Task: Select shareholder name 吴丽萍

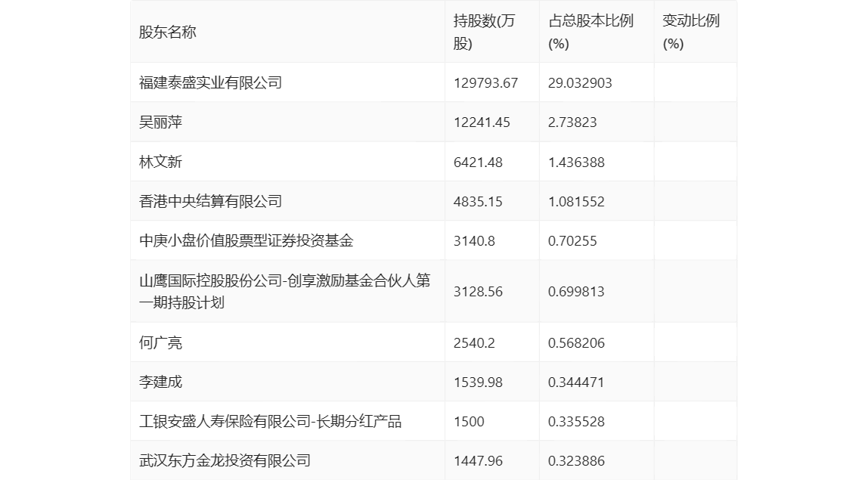Action: (160, 122)
